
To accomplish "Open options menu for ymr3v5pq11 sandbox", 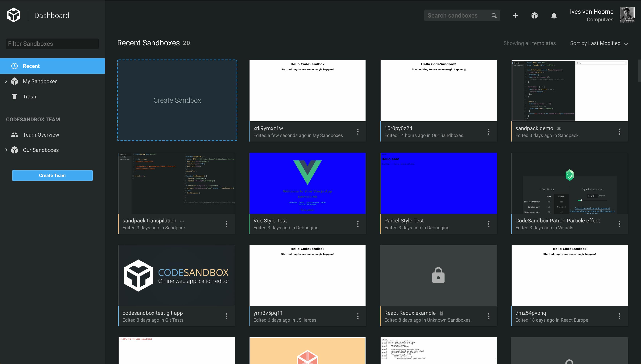I will point(358,316).
